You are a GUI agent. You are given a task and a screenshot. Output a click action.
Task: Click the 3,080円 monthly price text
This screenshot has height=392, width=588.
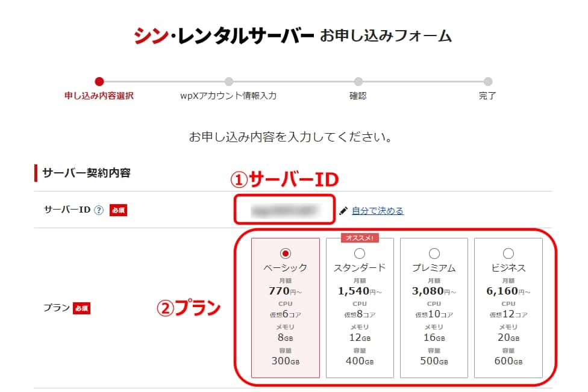click(434, 291)
